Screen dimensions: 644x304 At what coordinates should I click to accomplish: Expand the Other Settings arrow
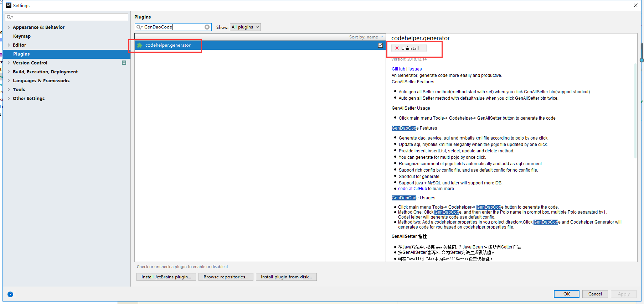coord(9,98)
